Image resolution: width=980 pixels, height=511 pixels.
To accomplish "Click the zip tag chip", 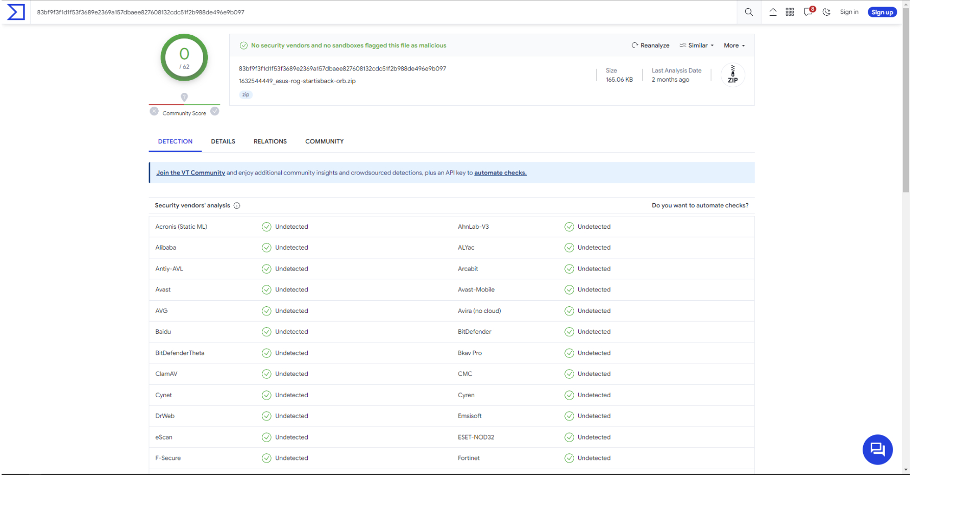I will [x=246, y=95].
